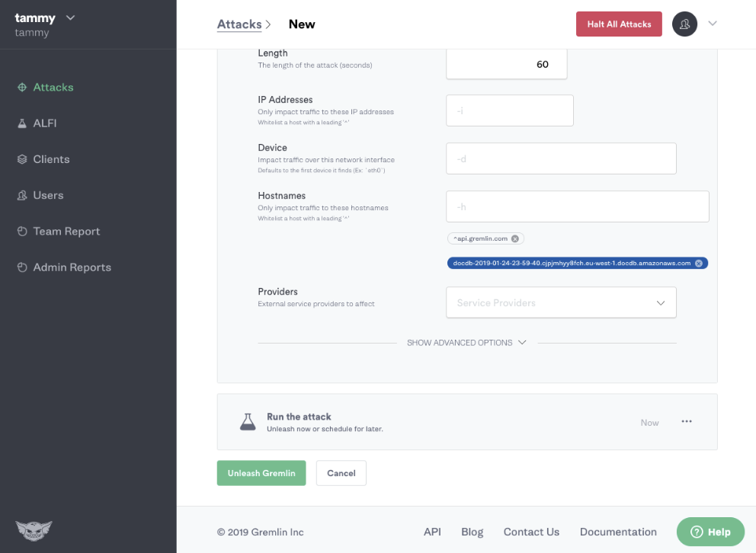Open the Documentation footer link
Image resolution: width=756 pixels, height=553 pixels.
[618, 532]
